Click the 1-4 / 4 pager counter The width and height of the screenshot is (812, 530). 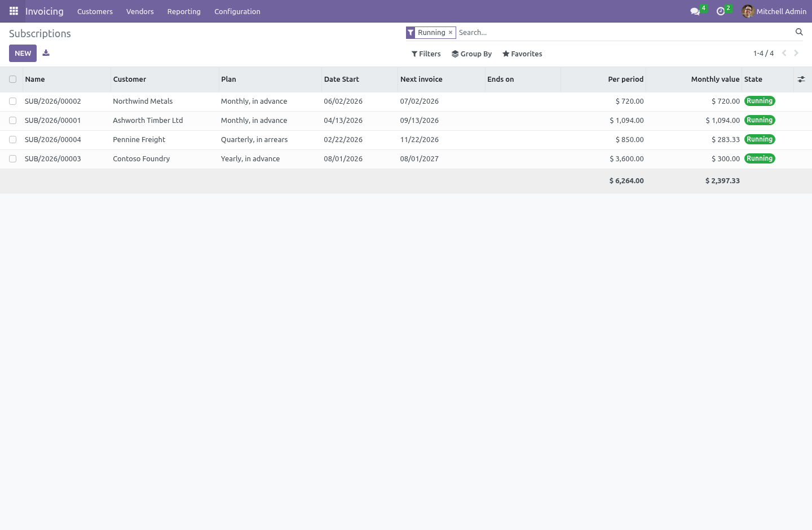[x=764, y=53]
